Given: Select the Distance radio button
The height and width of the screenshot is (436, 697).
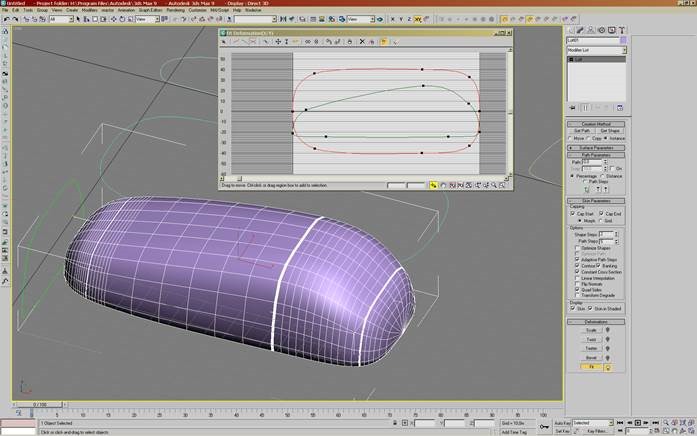Looking at the screenshot, I should (604, 175).
